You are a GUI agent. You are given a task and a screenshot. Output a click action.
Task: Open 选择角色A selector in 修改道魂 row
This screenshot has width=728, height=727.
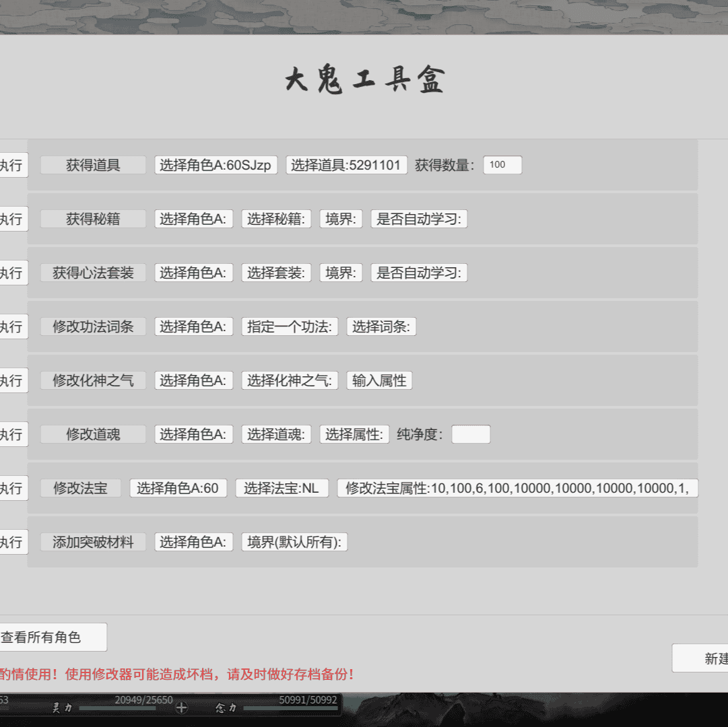[193, 434]
